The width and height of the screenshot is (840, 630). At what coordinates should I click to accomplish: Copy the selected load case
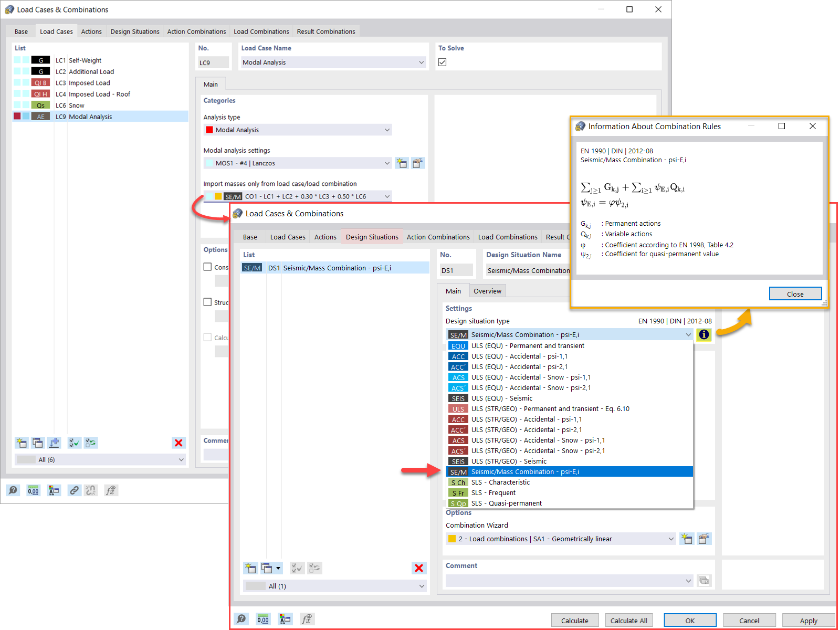pyautogui.click(x=38, y=443)
